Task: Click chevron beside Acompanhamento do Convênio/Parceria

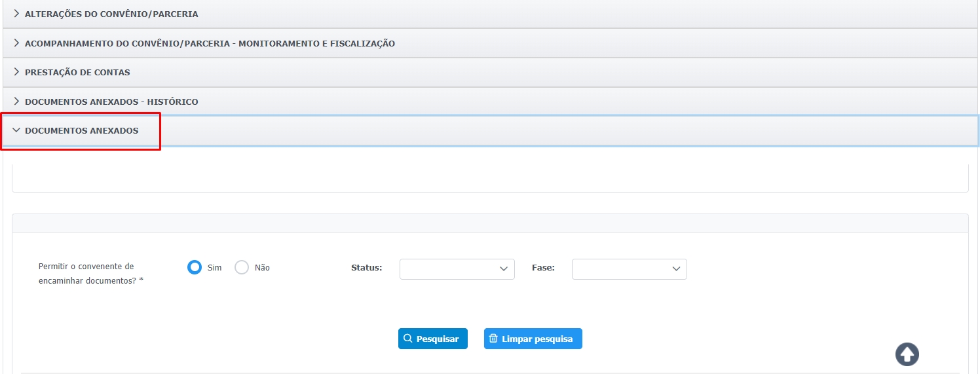Action: [16, 43]
